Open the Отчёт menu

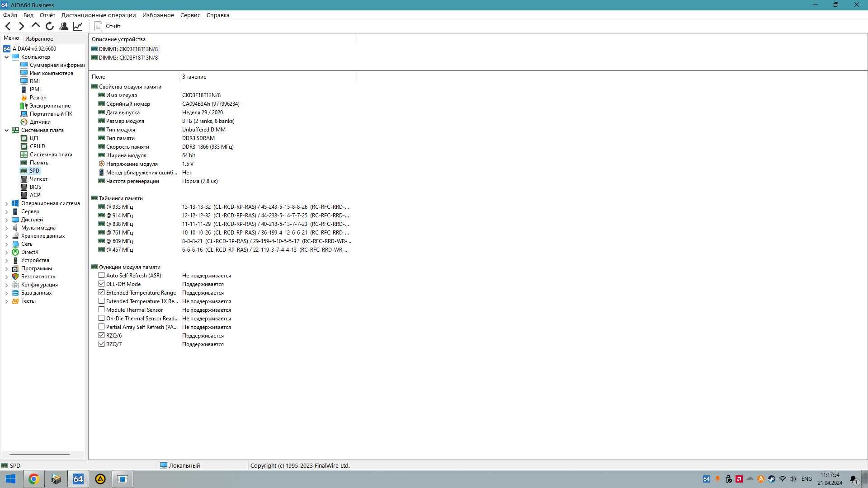47,15
